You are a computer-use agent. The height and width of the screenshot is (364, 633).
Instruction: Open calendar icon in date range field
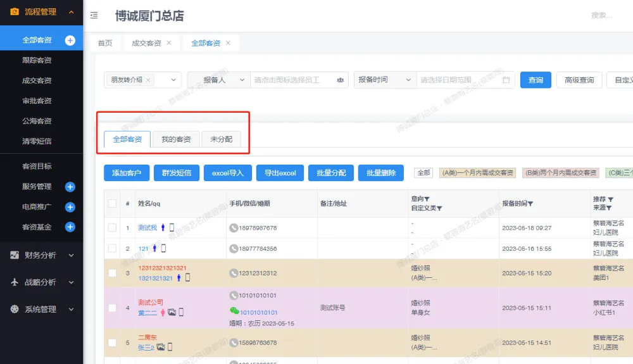[x=506, y=80]
